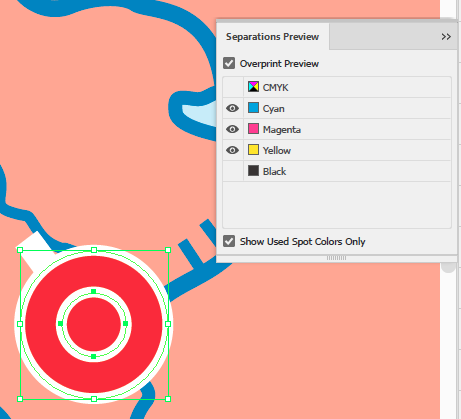Click the panel bottom resize grip
Image resolution: width=461 pixels, height=419 pixels.
(336, 258)
